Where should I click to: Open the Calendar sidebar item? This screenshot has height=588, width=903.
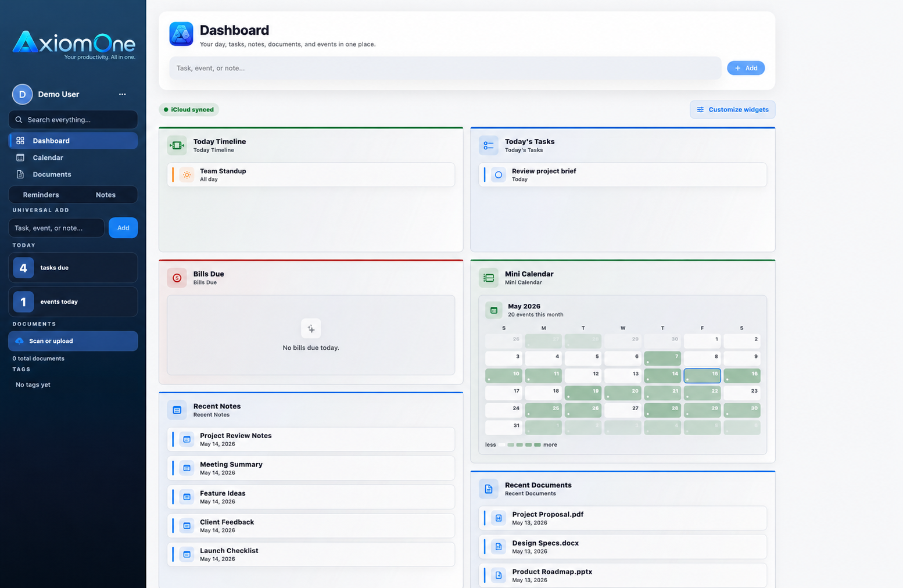(x=73, y=157)
